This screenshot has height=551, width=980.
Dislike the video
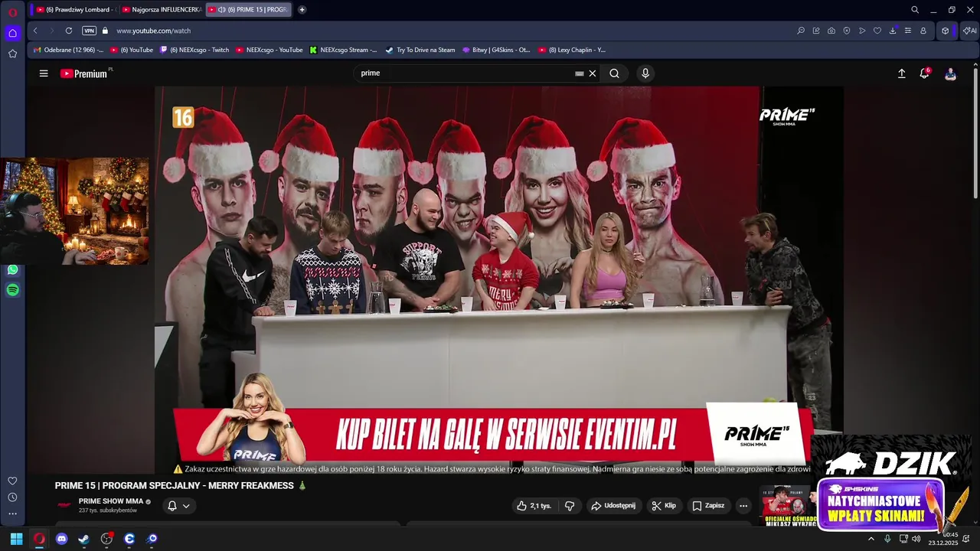coord(570,506)
